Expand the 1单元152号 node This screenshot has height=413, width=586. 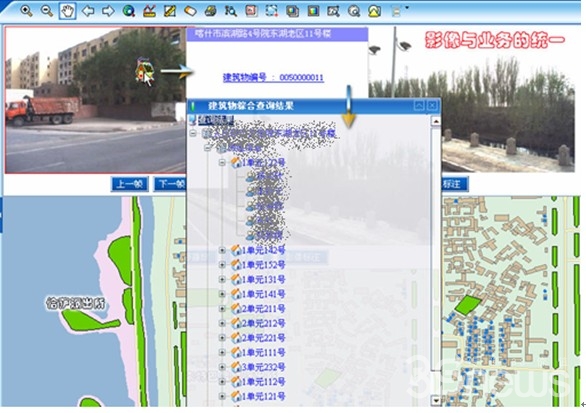click(x=222, y=265)
